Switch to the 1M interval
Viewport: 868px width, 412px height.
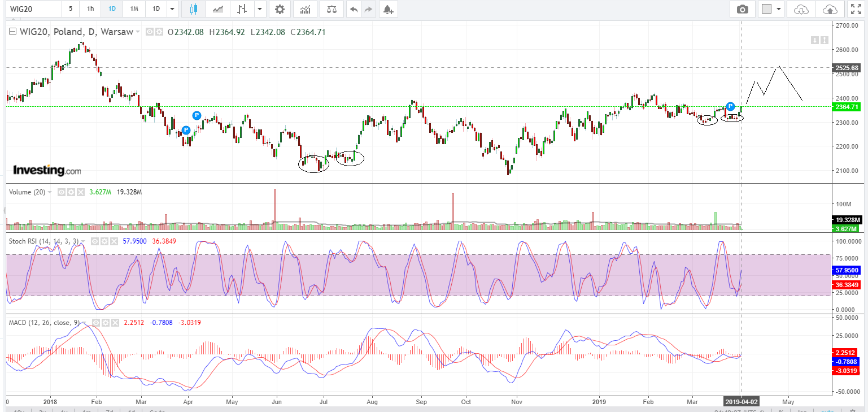coord(134,9)
